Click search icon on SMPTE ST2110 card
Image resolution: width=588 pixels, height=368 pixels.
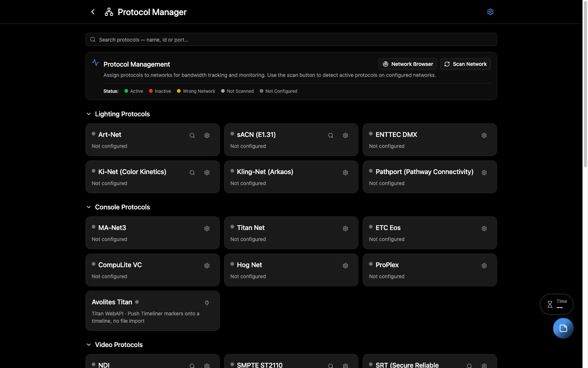point(331,366)
